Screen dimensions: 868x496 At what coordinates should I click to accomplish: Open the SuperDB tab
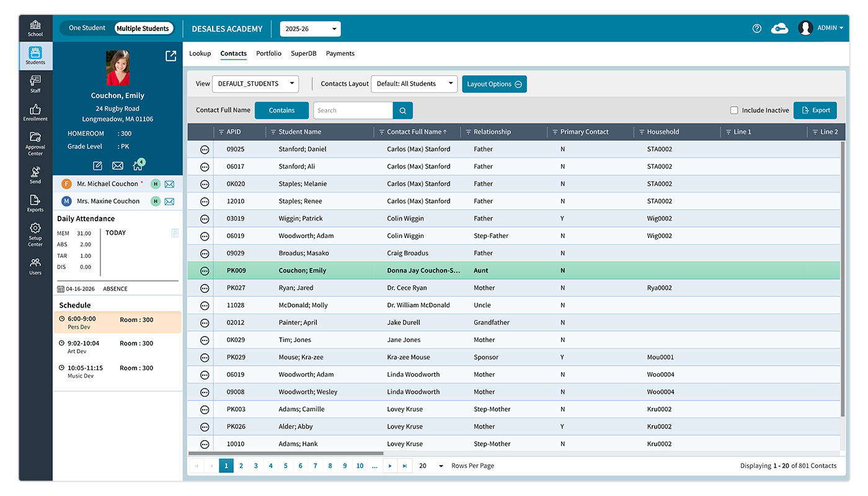[304, 53]
